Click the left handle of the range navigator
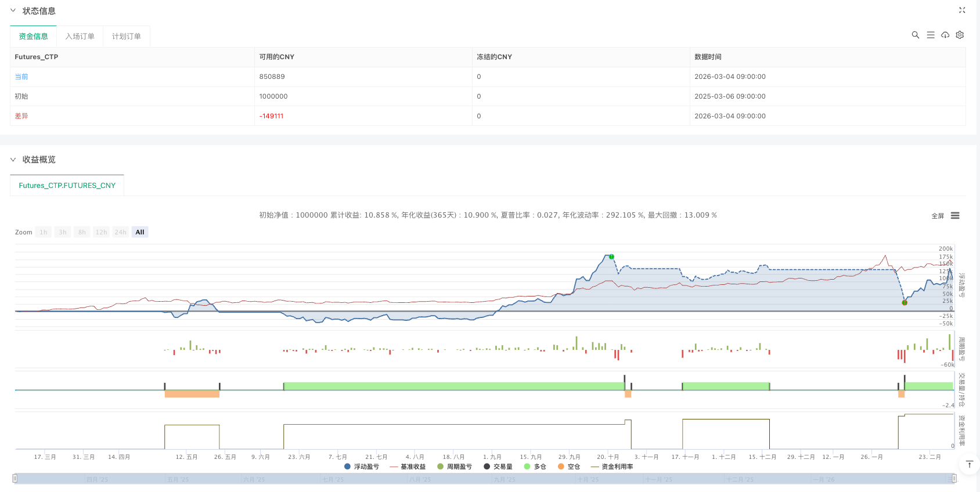Screen dimensions: 980x492 (15, 479)
